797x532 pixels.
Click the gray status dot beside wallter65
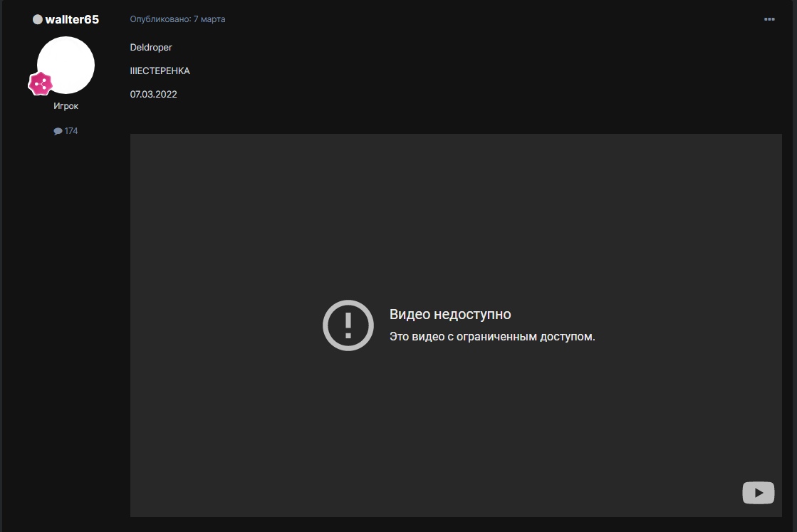point(38,19)
